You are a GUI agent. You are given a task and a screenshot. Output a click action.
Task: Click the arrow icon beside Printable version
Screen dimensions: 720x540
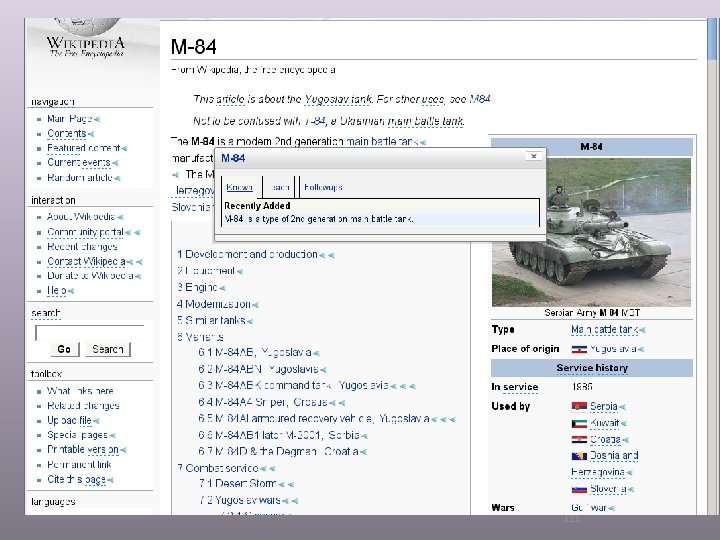pyautogui.click(x=124, y=450)
